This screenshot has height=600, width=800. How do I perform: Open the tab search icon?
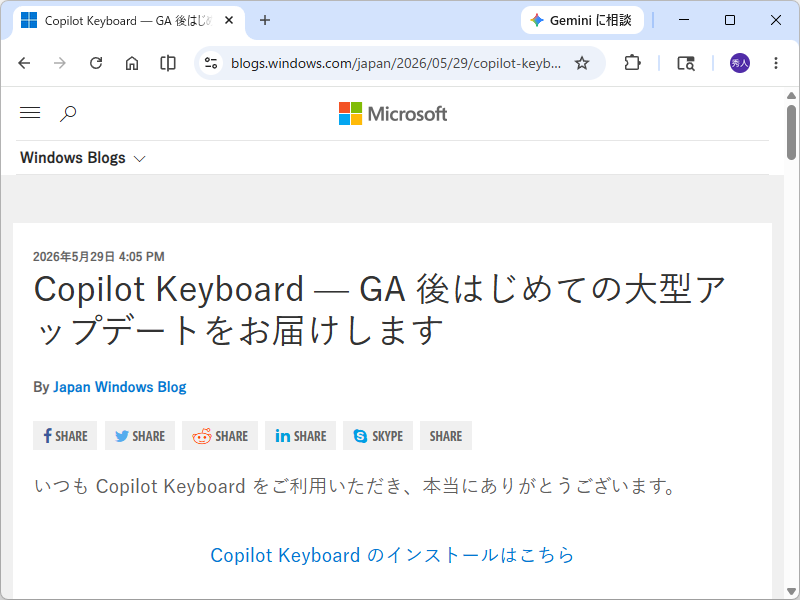tap(686, 63)
